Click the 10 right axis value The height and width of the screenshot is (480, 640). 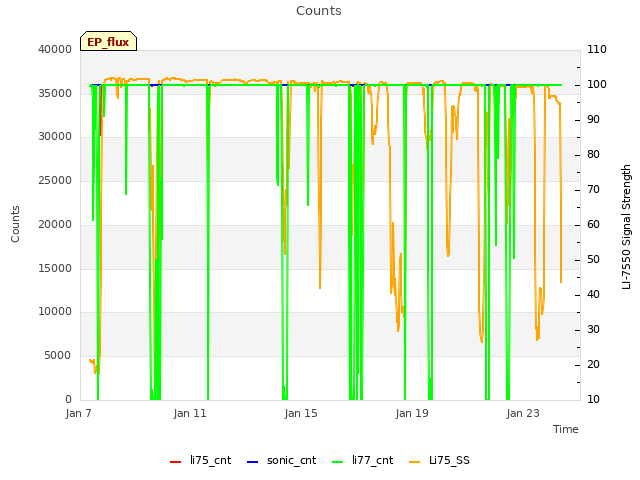tap(593, 400)
